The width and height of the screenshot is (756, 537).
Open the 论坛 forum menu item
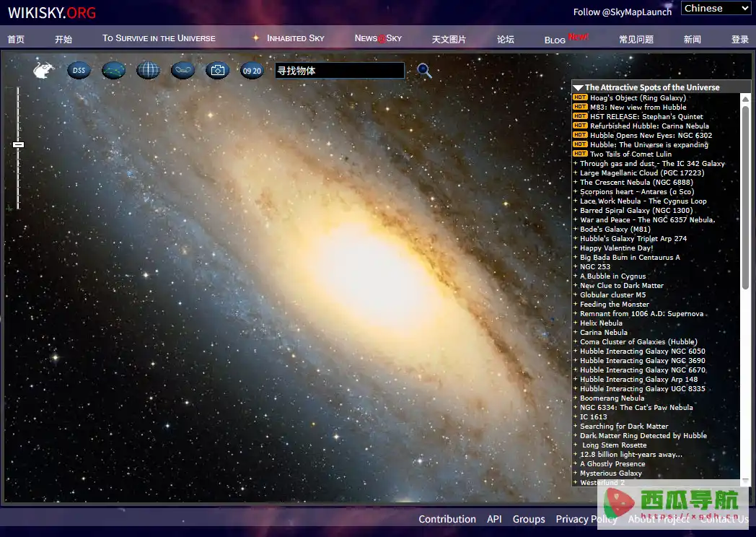(505, 38)
